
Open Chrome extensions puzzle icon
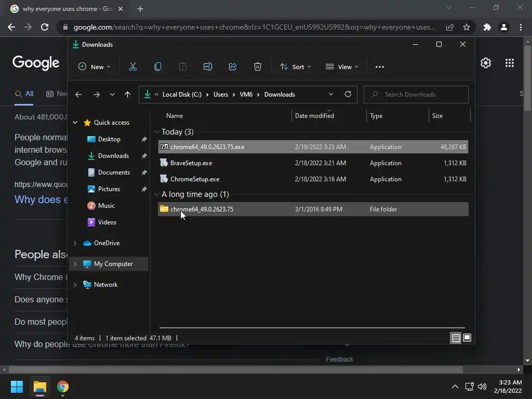(487, 27)
